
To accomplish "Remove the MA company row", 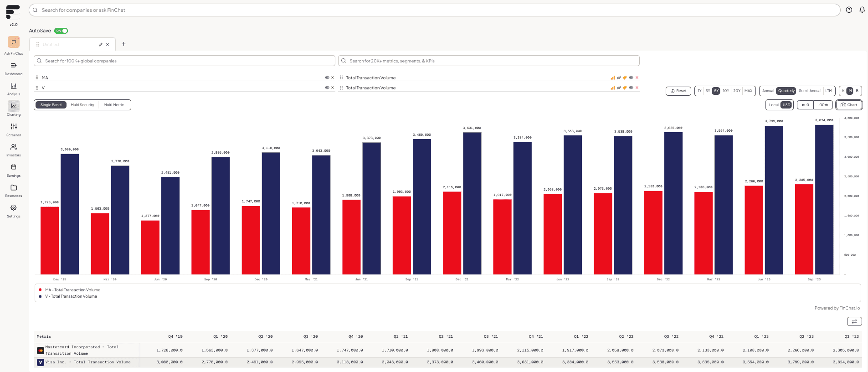I will [333, 77].
